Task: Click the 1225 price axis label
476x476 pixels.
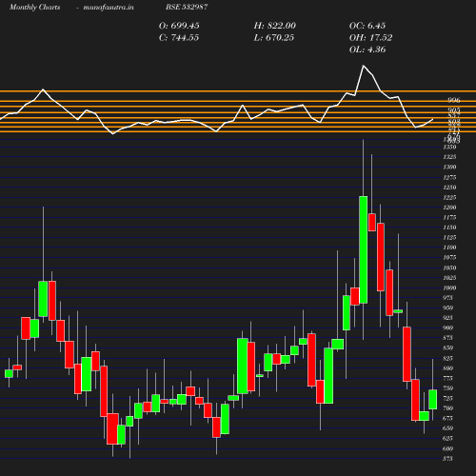Action: 449,197
